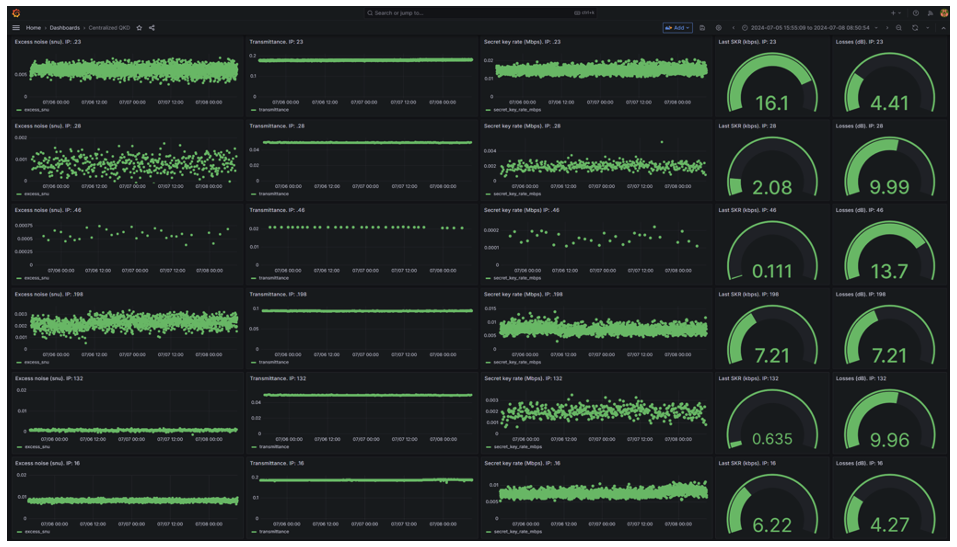
Task: Open the time range picker dropdown
Action: 805,28
